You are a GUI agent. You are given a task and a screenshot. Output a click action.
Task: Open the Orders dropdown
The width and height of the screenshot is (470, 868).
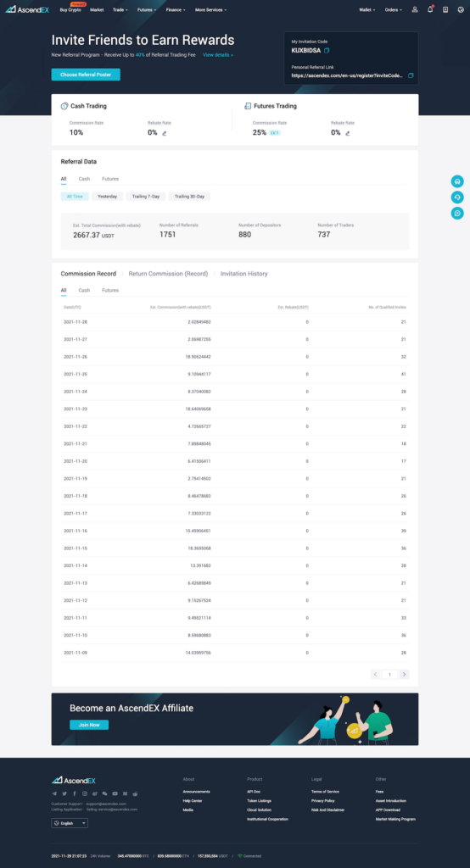pyautogui.click(x=394, y=10)
